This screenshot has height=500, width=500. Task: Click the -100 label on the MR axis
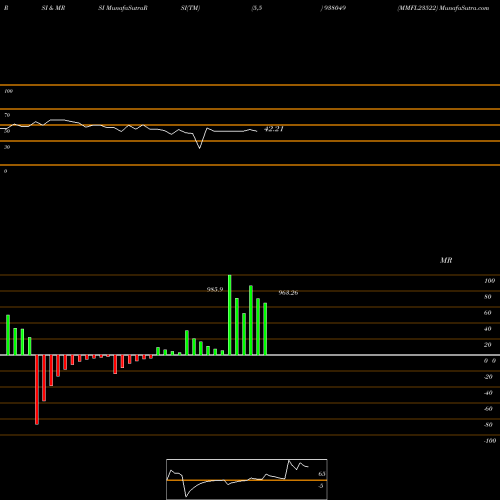tap(490, 441)
